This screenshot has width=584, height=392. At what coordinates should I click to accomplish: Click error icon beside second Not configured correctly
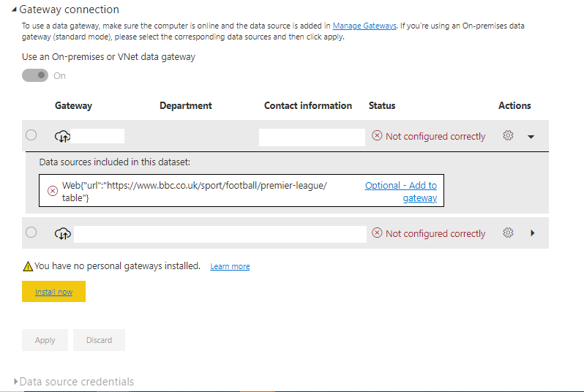pyautogui.click(x=377, y=233)
